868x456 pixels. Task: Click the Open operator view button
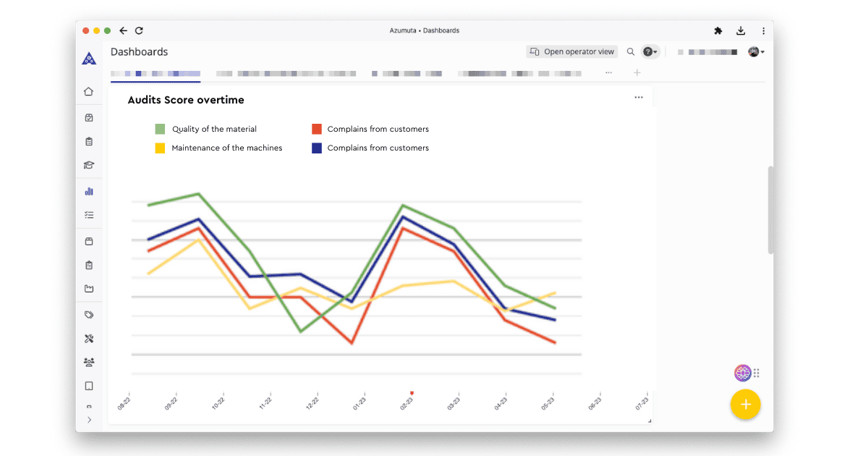click(571, 51)
